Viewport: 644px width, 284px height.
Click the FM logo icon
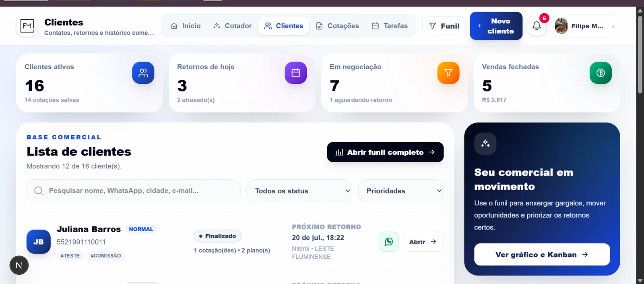click(27, 26)
